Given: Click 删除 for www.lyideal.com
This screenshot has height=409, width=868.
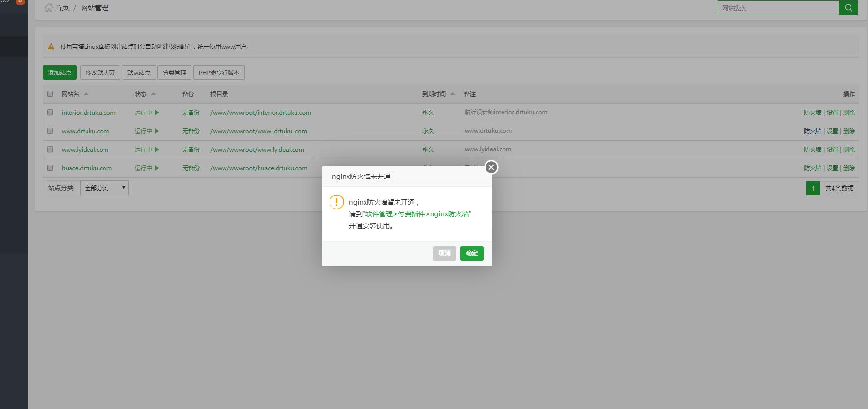Looking at the screenshot, I should (x=849, y=149).
